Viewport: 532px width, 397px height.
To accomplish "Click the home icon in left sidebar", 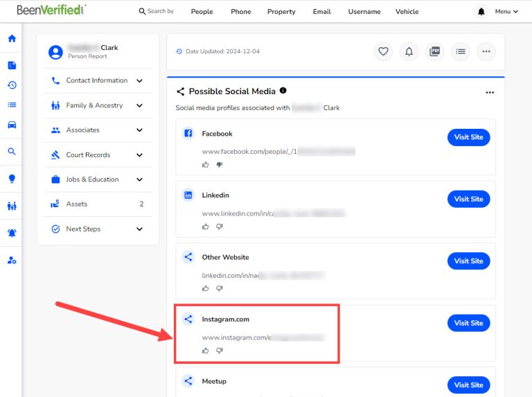I will tap(12, 39).
